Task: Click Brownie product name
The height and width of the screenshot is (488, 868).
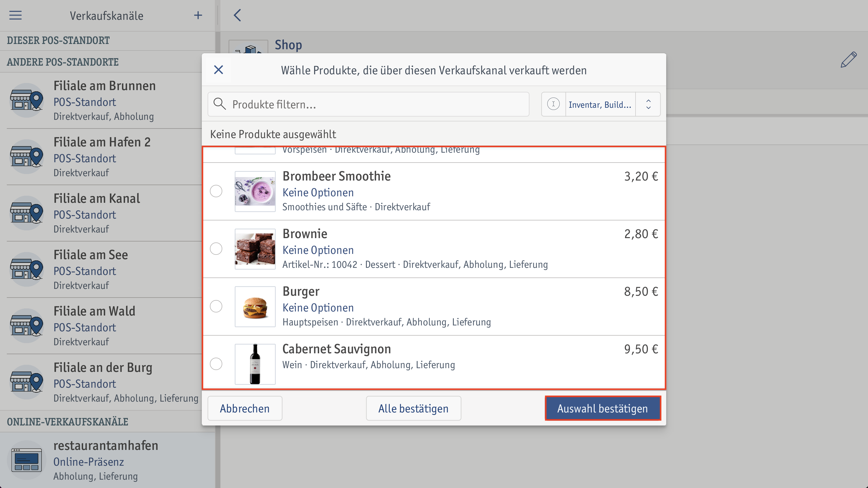Action: click(x=305, y=234)
